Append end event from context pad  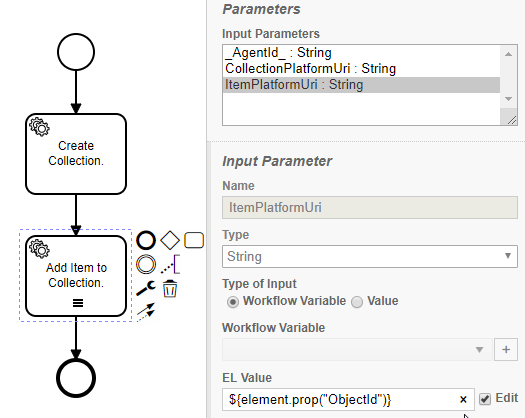click(x=146, y=240)
